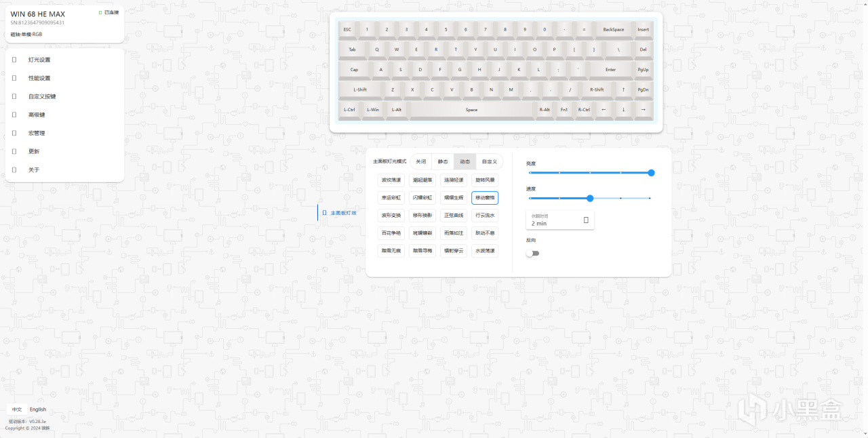Select the Cap key on keyboard
This screenshot has height=438, width=868.
pos(354,69)
